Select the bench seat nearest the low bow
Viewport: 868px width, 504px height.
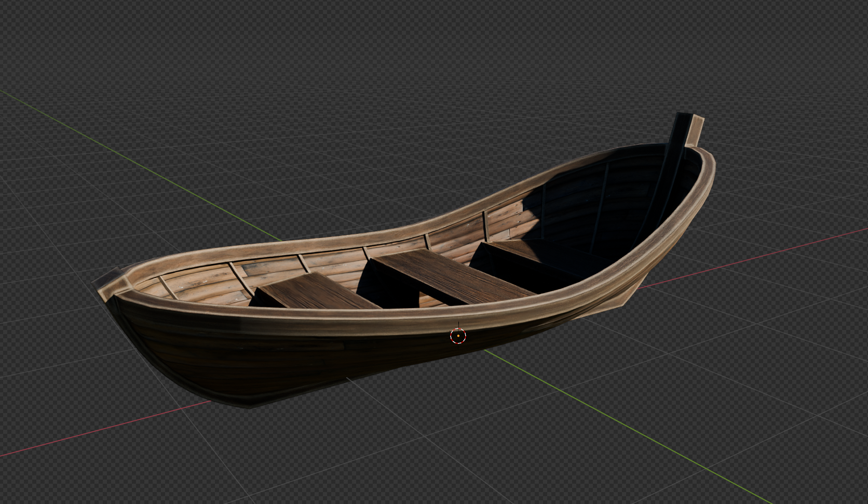pyautogui.click(x=319, y=292)
